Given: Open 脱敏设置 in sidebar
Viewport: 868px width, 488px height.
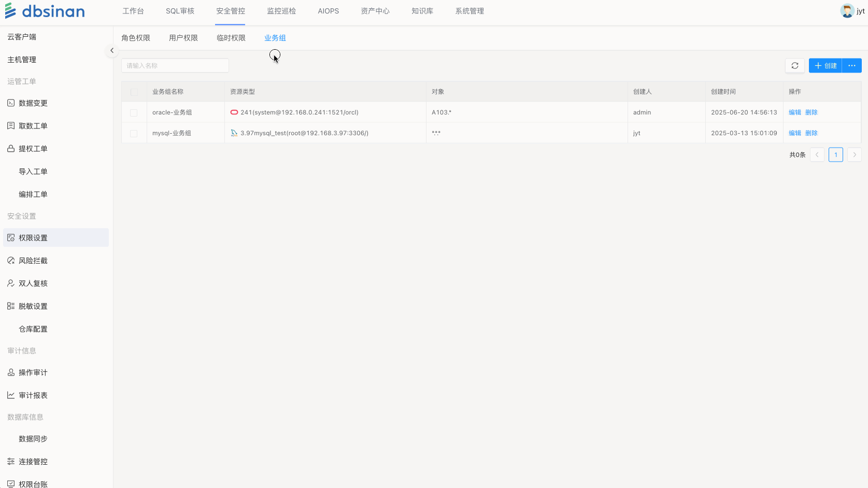Looking at the screenshot, I should (x=33, y=306).
